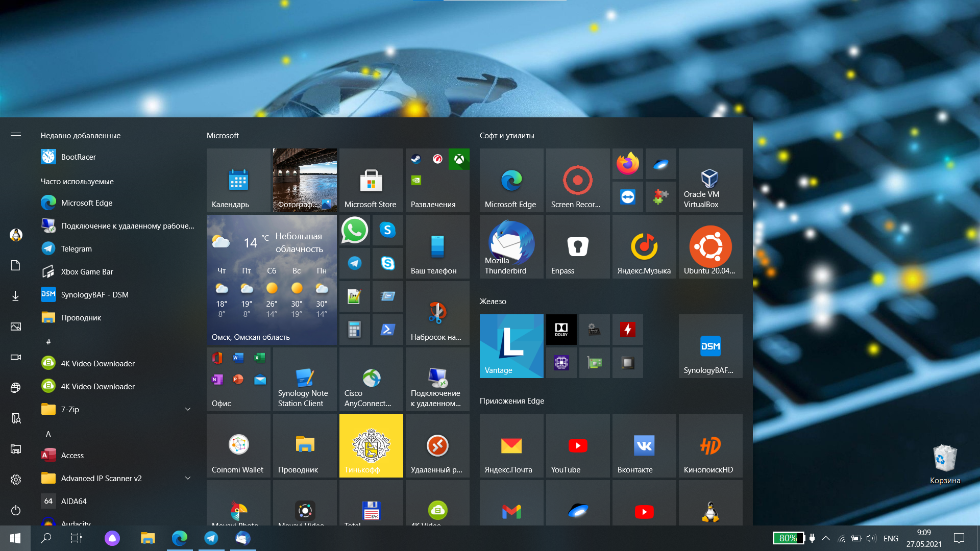The height and width of the screenshot is (551, 980).
Task: Open the battery 80% indicator
Action: tap(788, 538)
